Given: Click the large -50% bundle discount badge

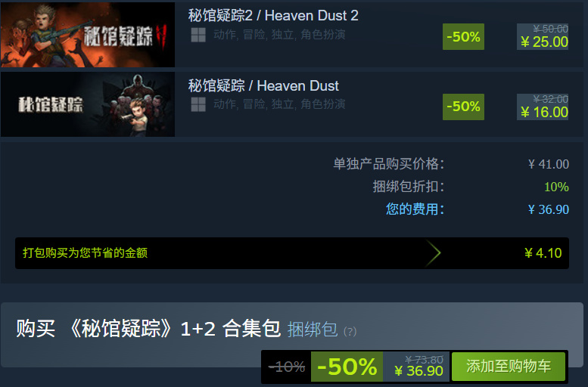Looking at the screenshot, I should click(347, 367).
